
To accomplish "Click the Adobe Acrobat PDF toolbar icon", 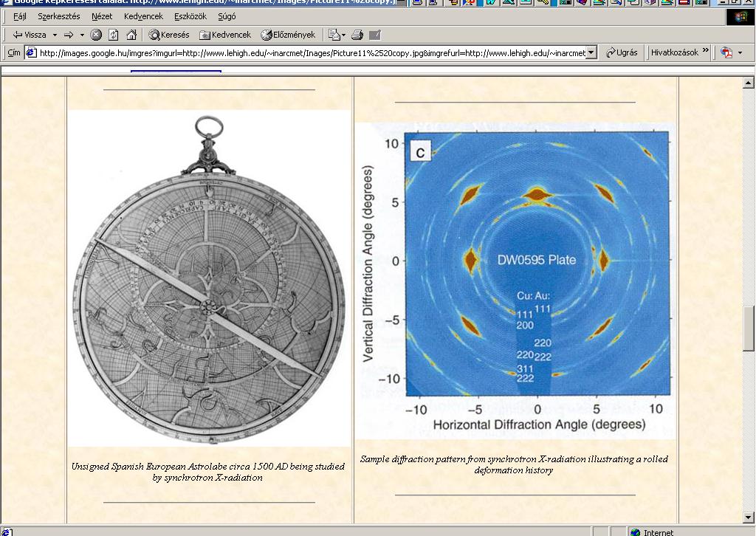I will 726,52.
